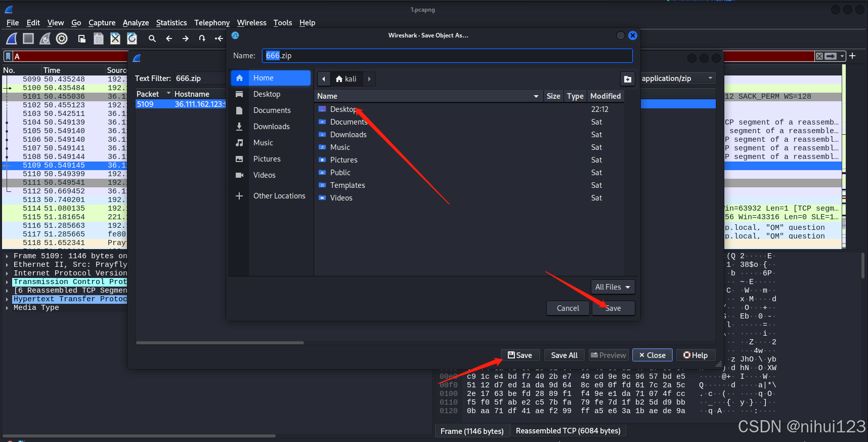Apply the display filter arrow icon

[x=831, y=56]
